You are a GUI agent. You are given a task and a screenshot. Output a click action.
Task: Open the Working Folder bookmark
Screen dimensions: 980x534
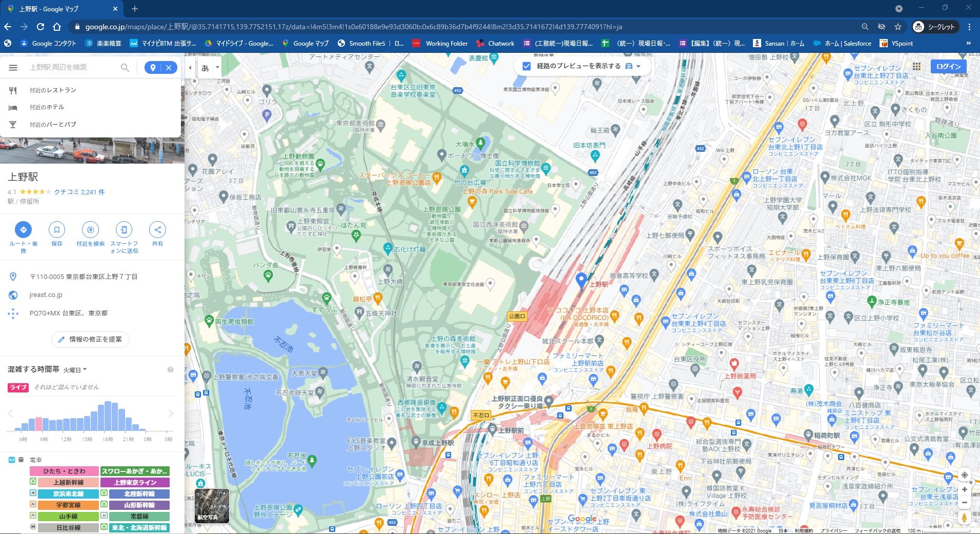[x=440, y=44]
